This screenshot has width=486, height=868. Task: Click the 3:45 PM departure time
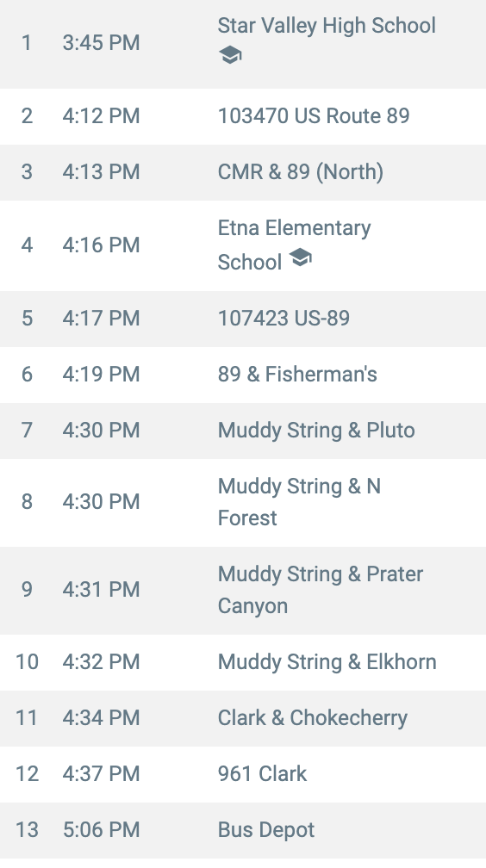(x=101, y=43)
